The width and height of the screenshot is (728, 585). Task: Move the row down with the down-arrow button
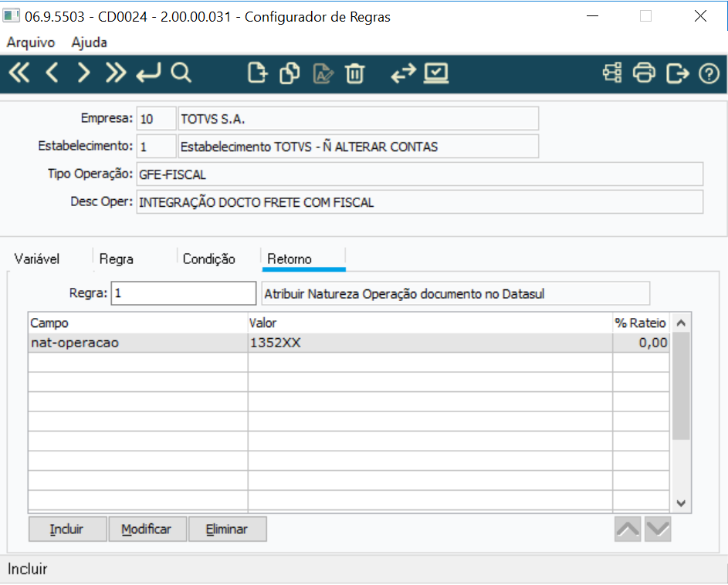tap(658, 529)
